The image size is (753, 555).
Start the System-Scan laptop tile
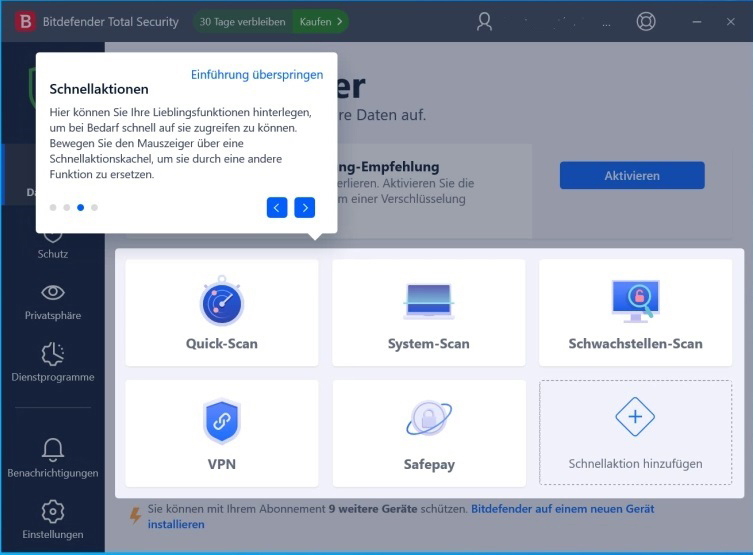pyautogui.click(x=428, y=313)
